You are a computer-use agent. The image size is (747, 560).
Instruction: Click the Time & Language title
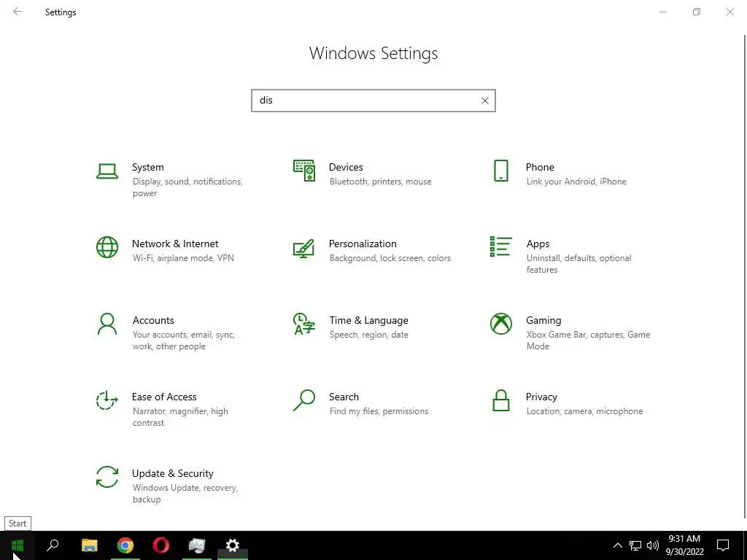click(368, 321)
